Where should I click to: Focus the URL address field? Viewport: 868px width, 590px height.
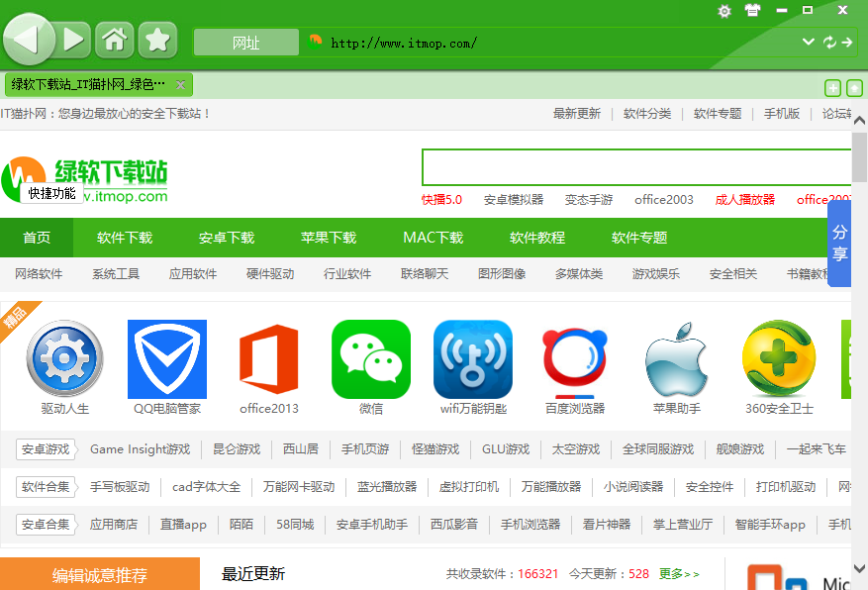(553, 43)
